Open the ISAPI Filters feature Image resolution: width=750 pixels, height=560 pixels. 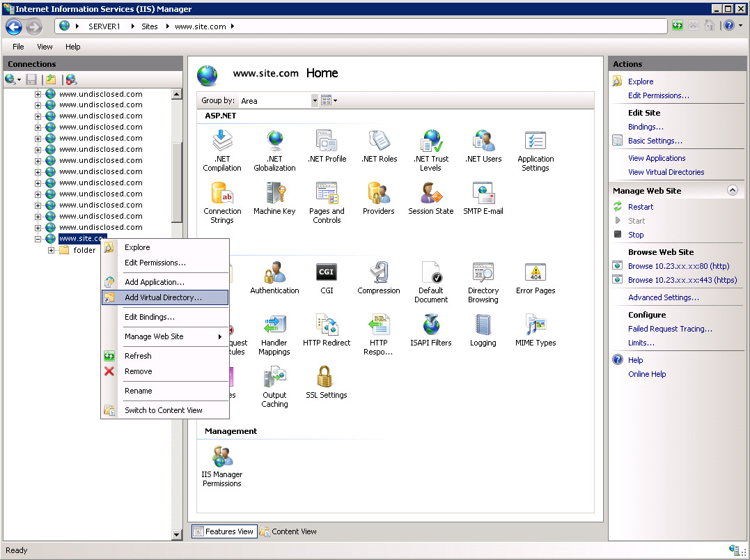pos(431,330)
